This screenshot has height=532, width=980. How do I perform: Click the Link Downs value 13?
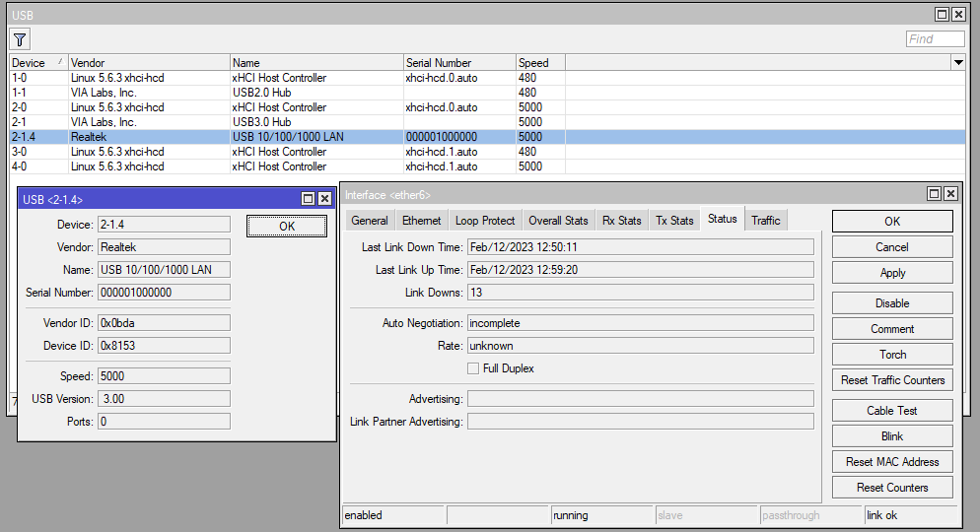[641, 293]
